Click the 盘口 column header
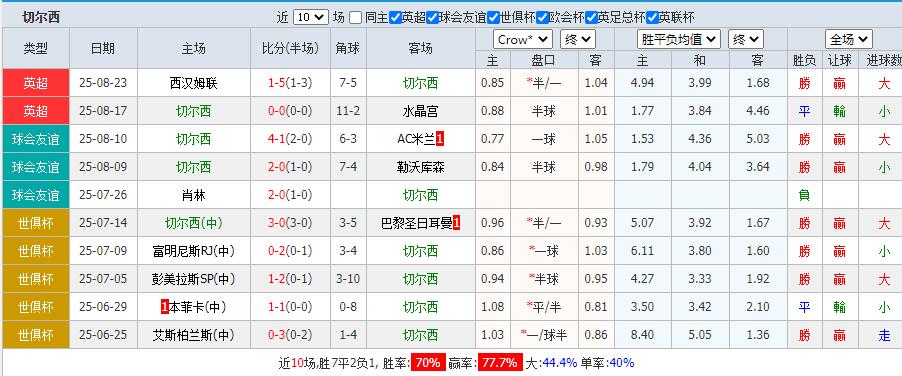The image size is (902, 376). point(543,60)
